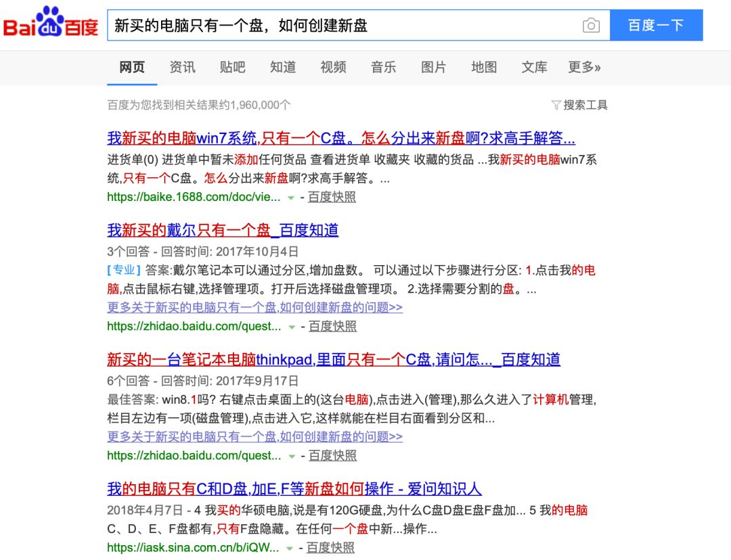Open the 贴吧 tab

[233, 67]
